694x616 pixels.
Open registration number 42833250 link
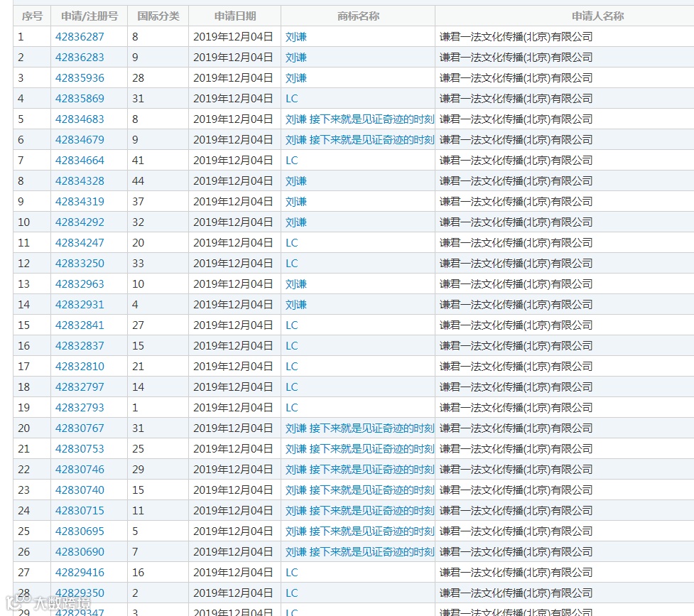pos(80,264)
